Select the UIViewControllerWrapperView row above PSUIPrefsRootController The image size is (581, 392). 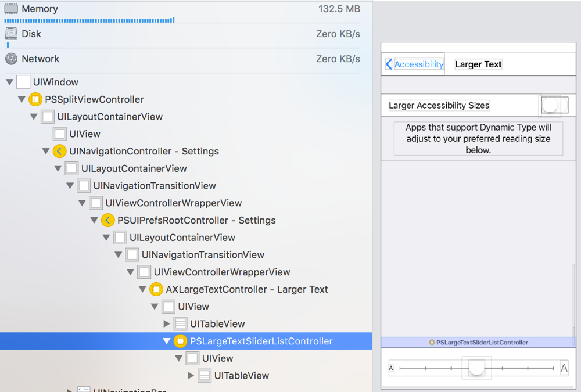click(x=186, y=203)
